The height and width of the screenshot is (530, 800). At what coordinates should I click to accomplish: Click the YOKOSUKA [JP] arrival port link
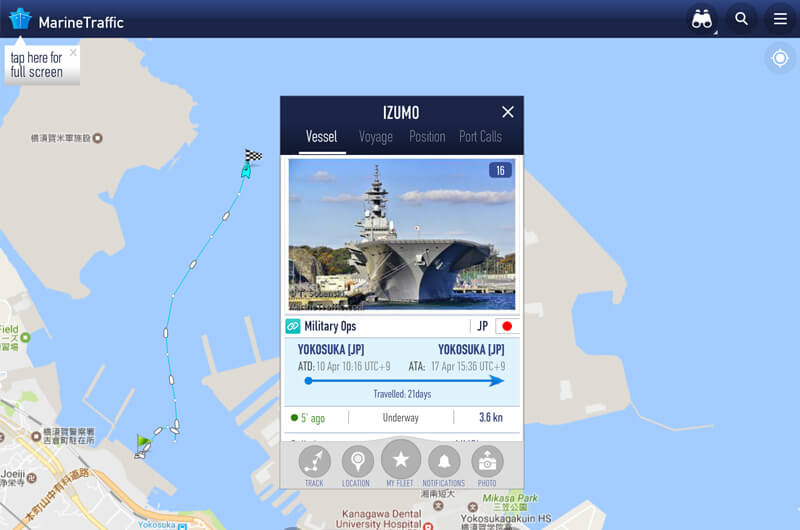tap(471, 349)
